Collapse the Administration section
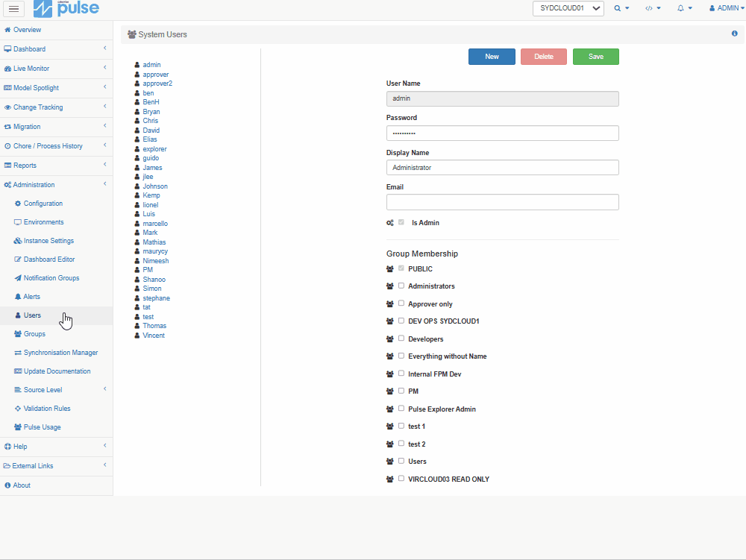746x560 pixels. point(56,185)
